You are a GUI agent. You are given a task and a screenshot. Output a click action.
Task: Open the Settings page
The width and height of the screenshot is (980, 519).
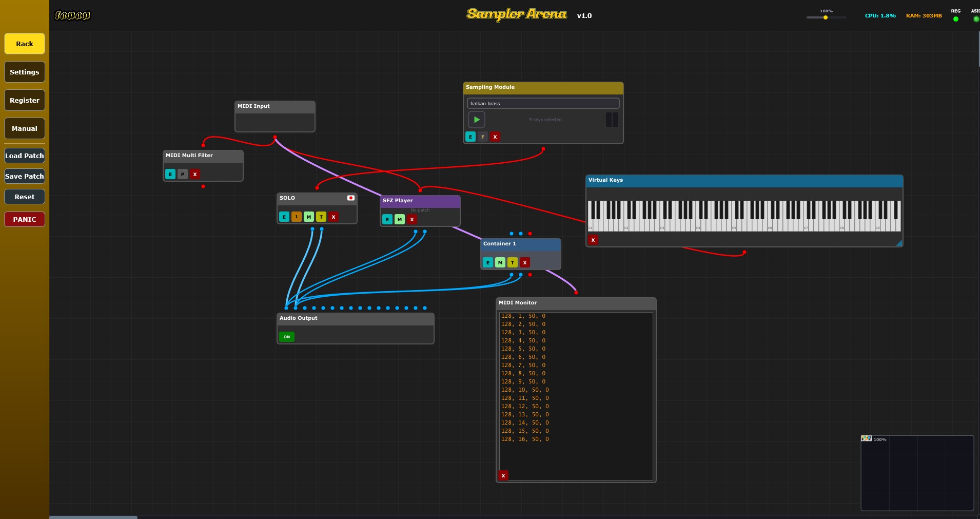pos(25,72)
